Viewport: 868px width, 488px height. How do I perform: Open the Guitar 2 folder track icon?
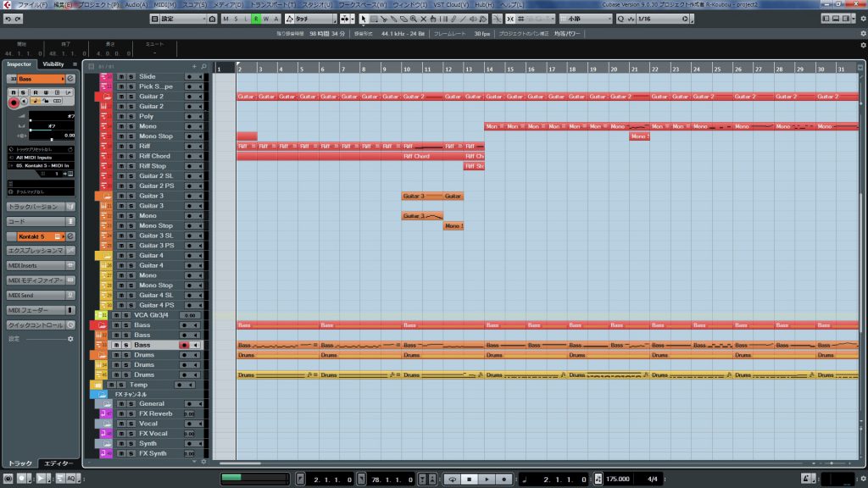point(106,97)
